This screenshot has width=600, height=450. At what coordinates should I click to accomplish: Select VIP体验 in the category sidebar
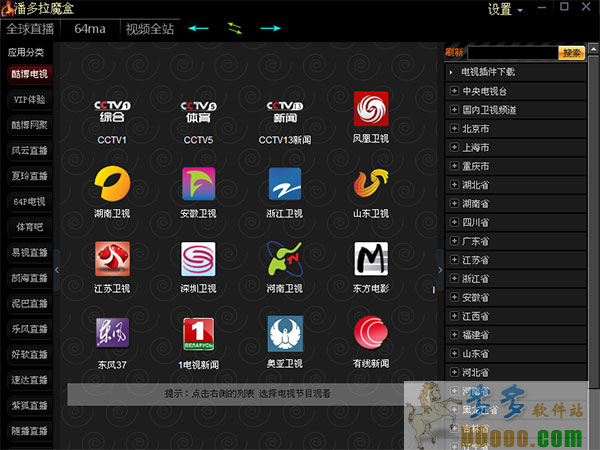click(x=29, y=99)
